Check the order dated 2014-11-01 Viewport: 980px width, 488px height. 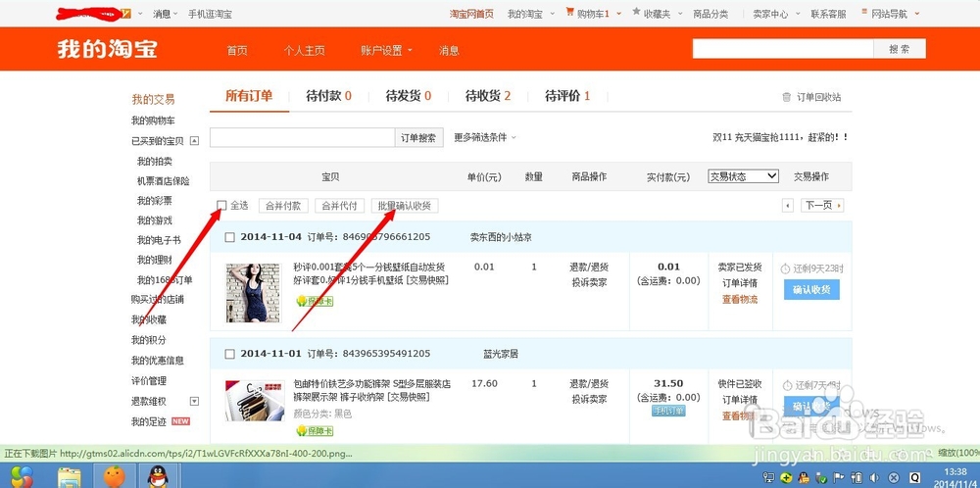coord(229,355)
